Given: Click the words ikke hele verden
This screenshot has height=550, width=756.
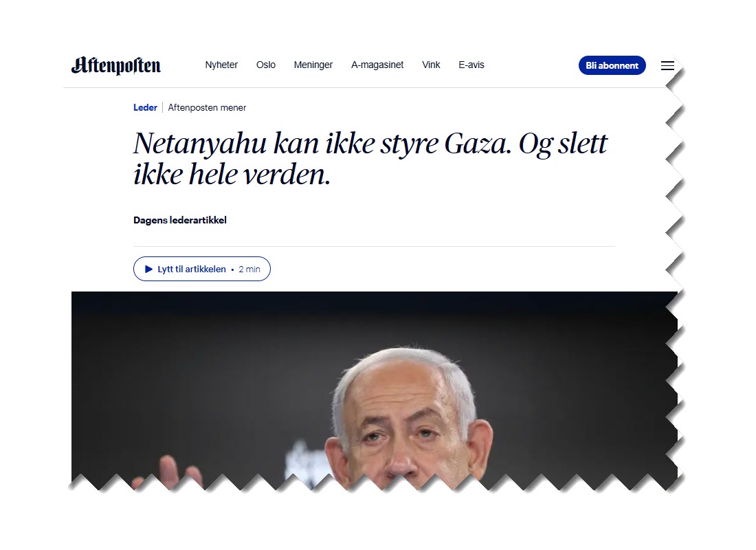Looking at the screenshot, I should [x=232, y=174].
